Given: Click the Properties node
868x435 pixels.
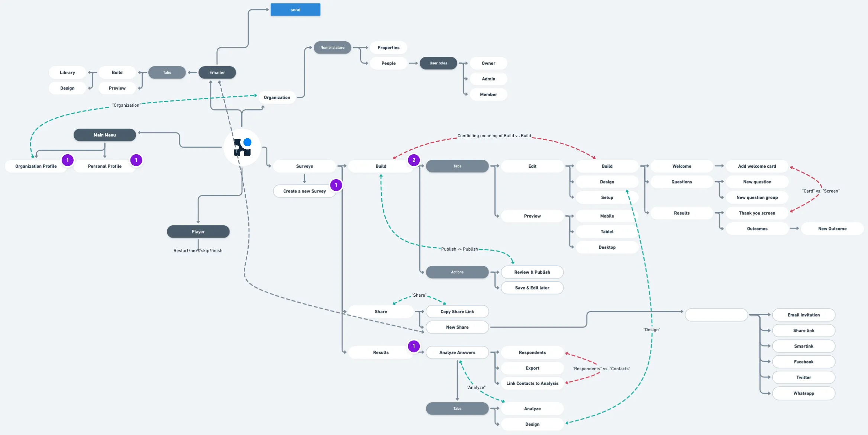Looking at the screenshot, I should (x=388, y=48).
